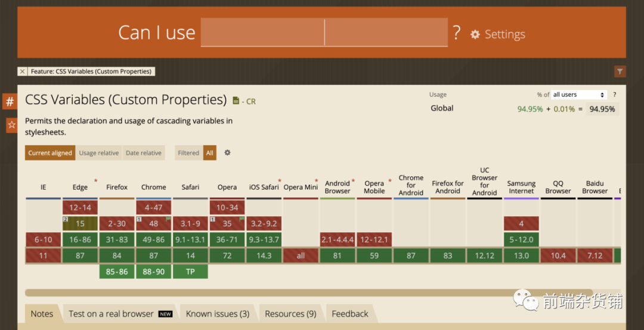Open Resources (9) tab
The image size is (644, 330).
pyautogui.click(x=290, y=314)
